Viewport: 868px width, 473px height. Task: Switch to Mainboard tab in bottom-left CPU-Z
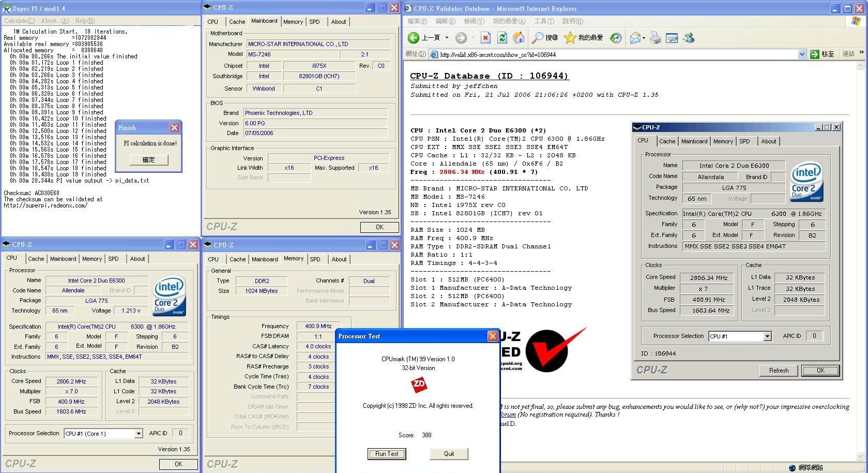coord(63,259)
